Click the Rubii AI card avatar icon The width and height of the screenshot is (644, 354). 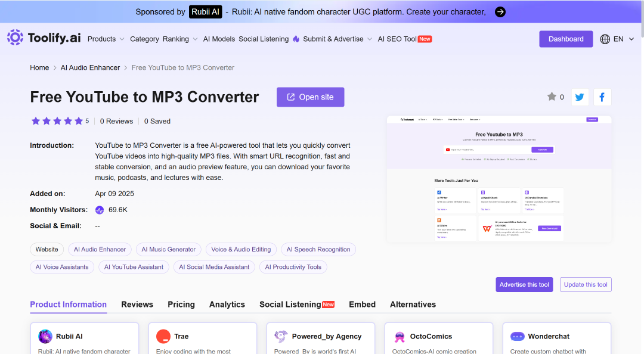(45, 336)
